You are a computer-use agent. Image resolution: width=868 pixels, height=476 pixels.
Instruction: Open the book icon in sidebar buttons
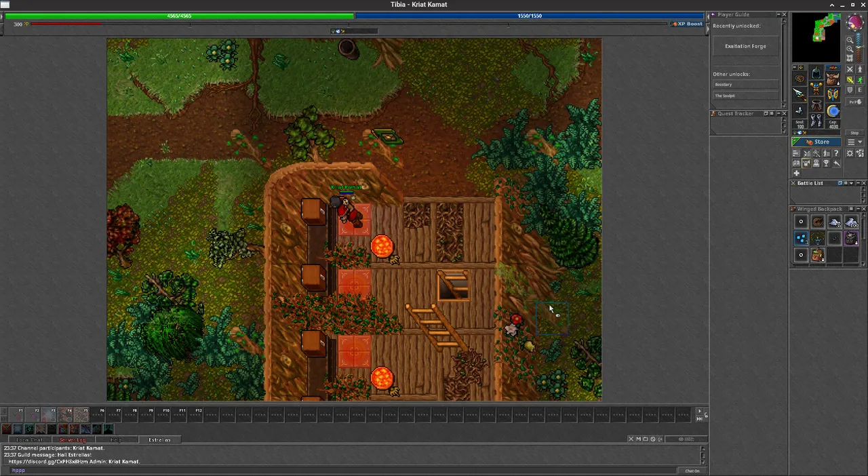(x=796, y=163)
